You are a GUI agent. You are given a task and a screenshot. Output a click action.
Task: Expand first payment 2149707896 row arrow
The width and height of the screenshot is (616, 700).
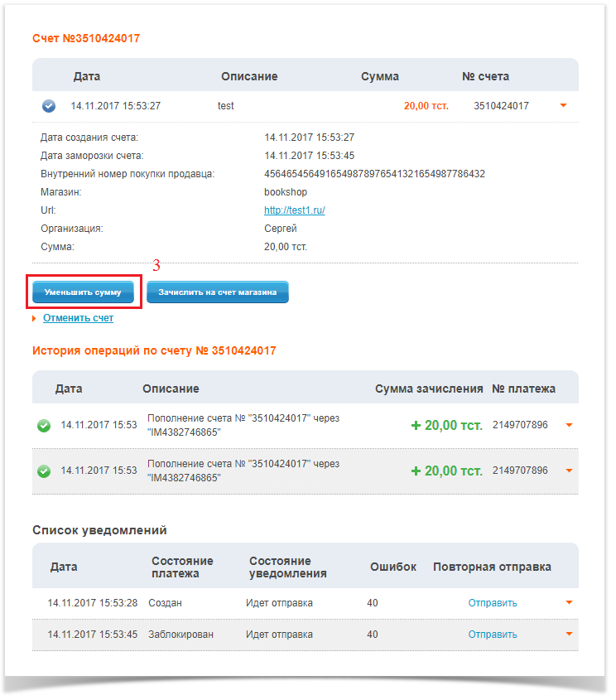pyautogui.click(x=569, y=425)
